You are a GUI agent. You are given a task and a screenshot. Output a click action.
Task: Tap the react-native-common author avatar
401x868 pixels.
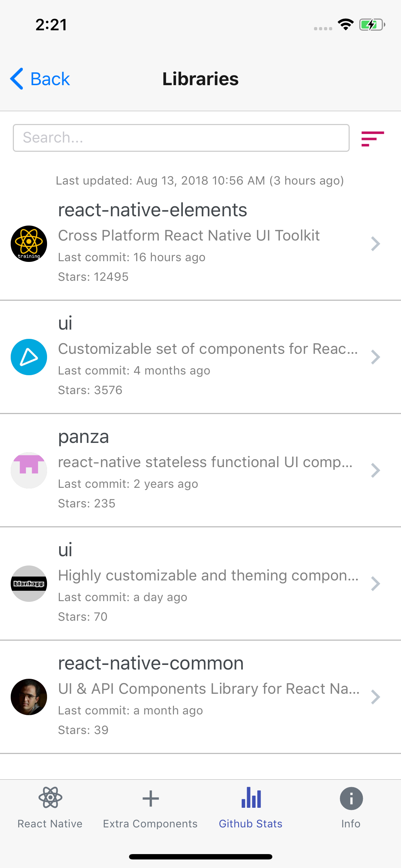click(29, 697)
